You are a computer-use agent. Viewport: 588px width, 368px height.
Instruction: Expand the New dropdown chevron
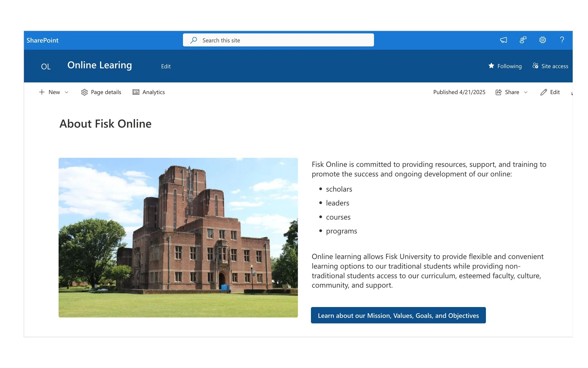[x=66, y=92]
